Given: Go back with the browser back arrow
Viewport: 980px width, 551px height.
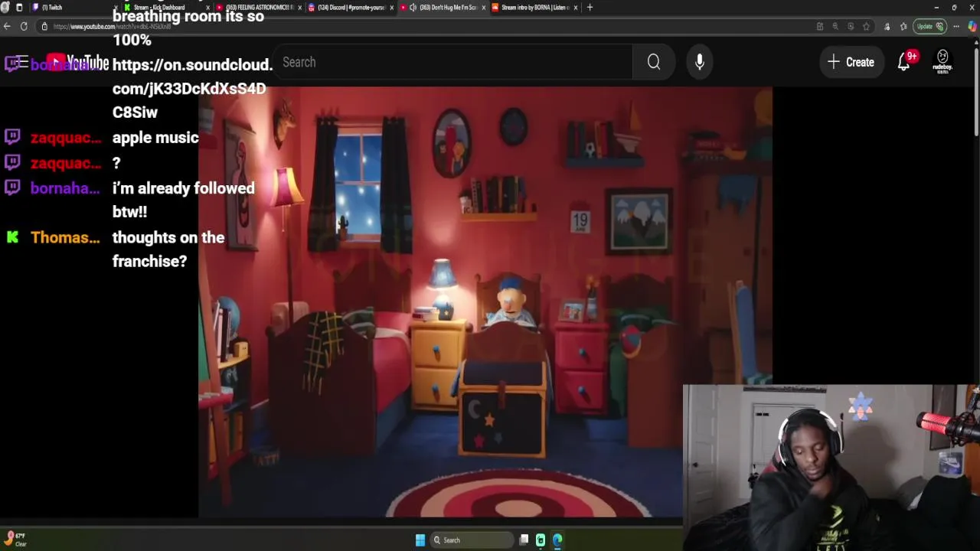Looking at the screenshot, I should [x=7, y=26].
